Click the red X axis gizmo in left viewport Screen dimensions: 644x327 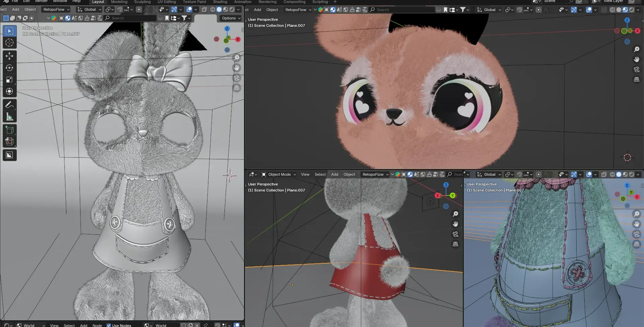(x=238, y=39)
